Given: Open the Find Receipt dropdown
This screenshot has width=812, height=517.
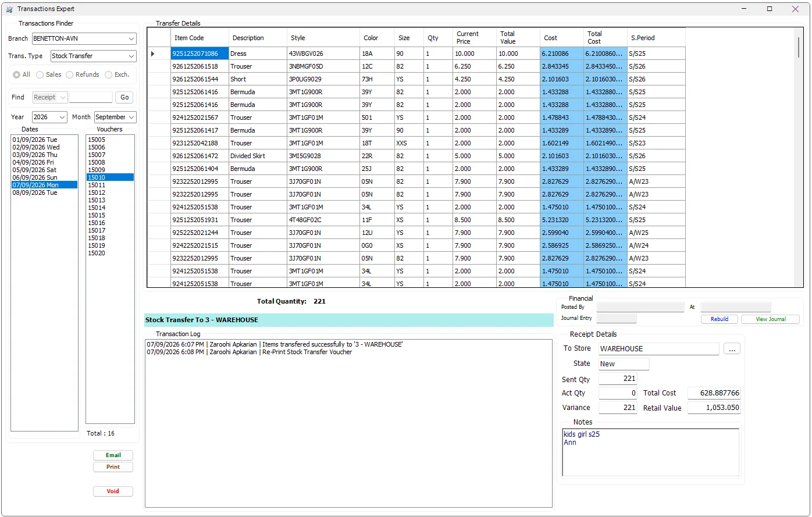Looking at the screenshot, I should 50,97.
